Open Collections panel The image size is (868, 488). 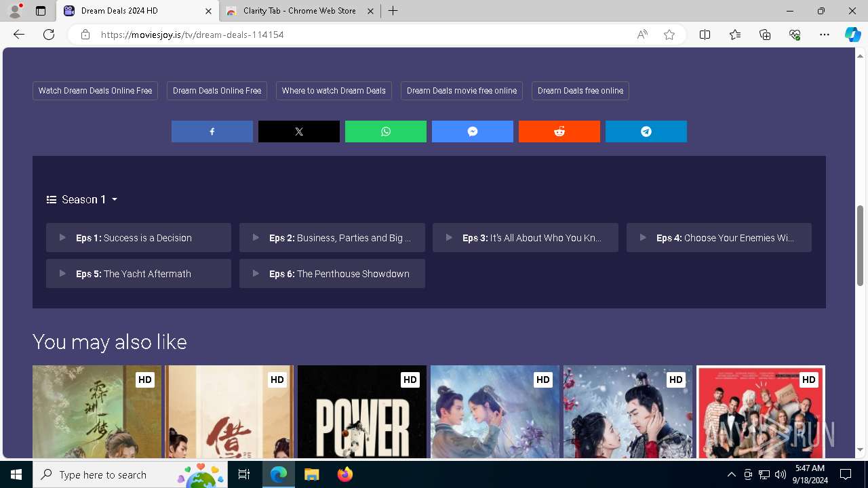(765, 35)
